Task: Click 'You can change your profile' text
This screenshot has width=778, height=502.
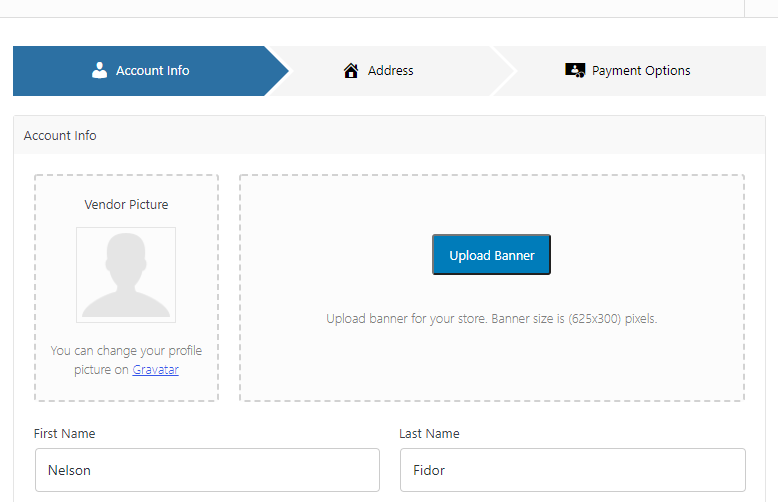Action: click(x=126, y=351)
